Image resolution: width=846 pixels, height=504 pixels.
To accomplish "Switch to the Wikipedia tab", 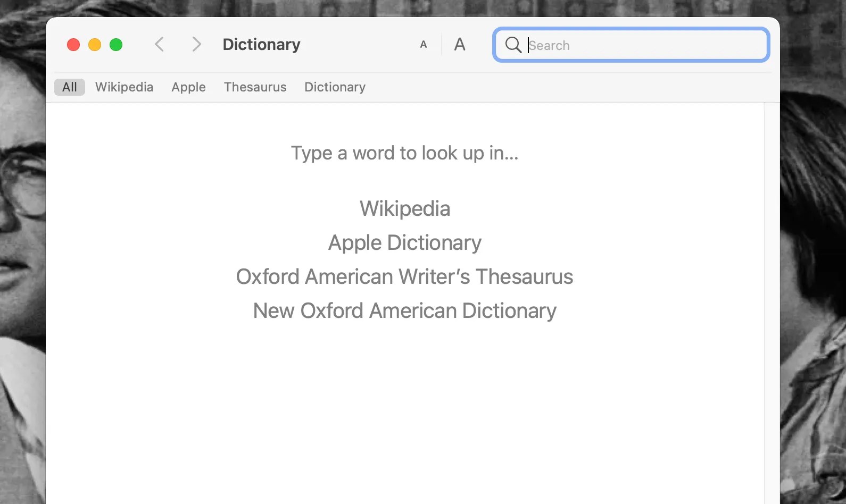I will pos(124,87).
